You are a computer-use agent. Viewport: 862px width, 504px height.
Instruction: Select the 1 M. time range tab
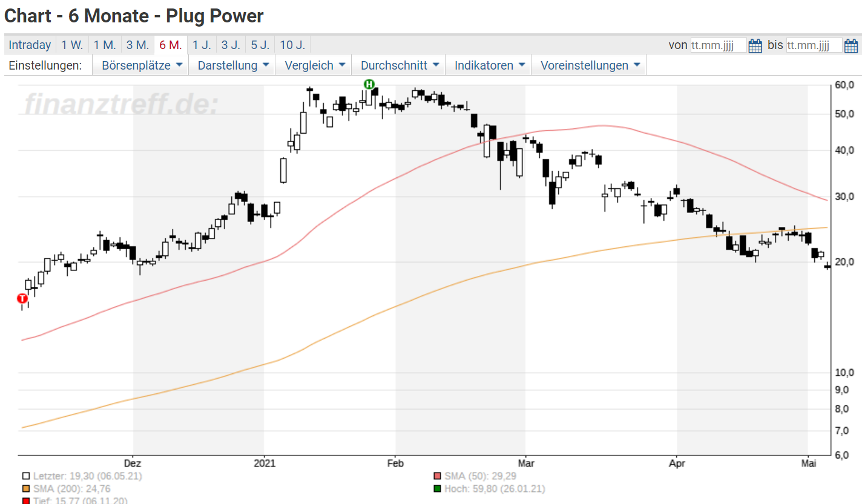[105, 45]
